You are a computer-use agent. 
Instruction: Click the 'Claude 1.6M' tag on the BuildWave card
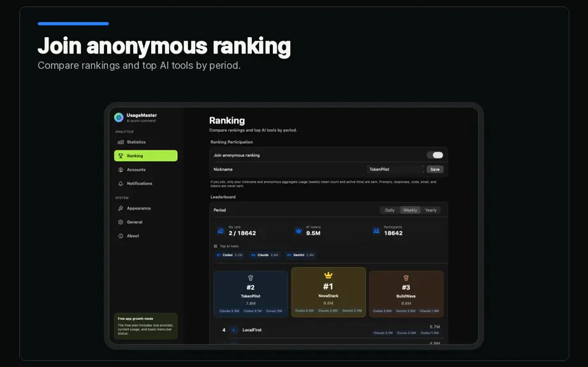click(x=429, y=311)
